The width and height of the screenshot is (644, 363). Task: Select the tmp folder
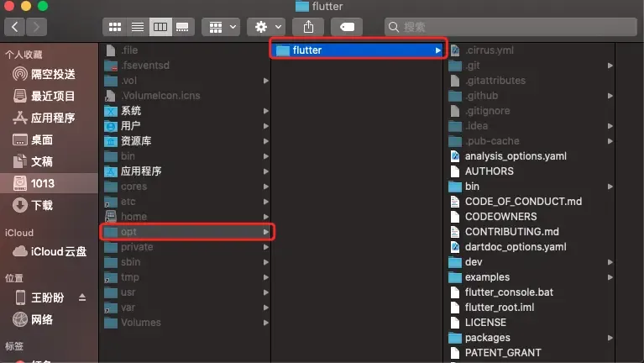coord(185,277)
